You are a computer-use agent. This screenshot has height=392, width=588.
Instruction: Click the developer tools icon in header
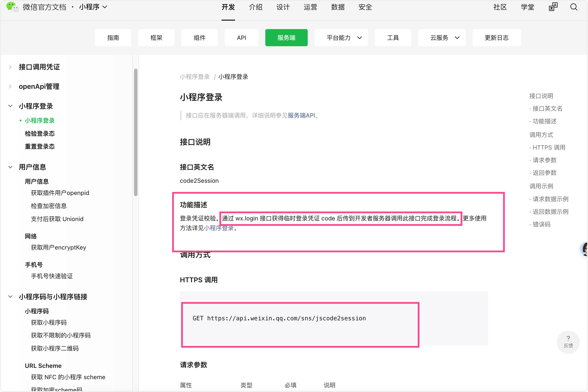click(553, 7)
